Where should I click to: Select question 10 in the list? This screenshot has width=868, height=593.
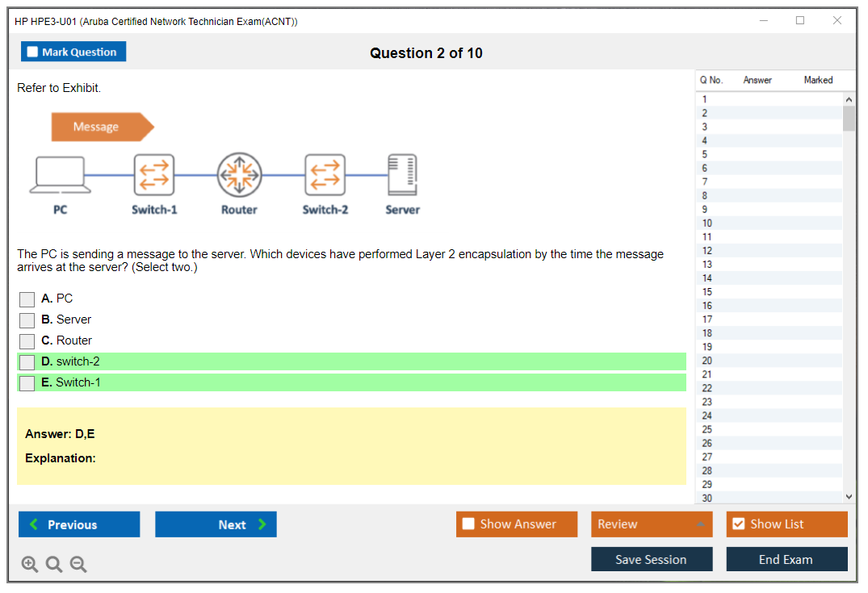(707, 223)
